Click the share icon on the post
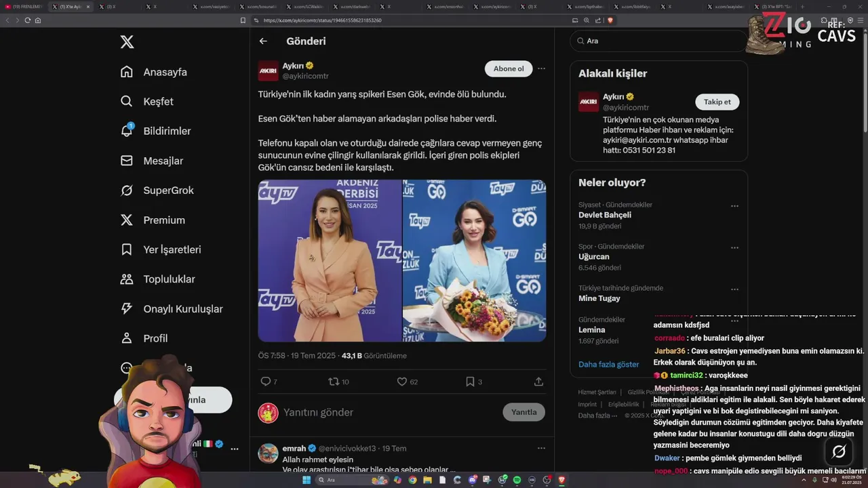The width and height of the screenshot is (868, 488). [538, 382]
